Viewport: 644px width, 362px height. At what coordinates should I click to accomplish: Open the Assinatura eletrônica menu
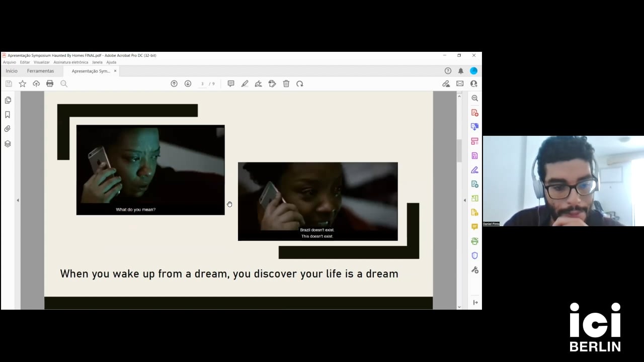[x=71, y=62]
